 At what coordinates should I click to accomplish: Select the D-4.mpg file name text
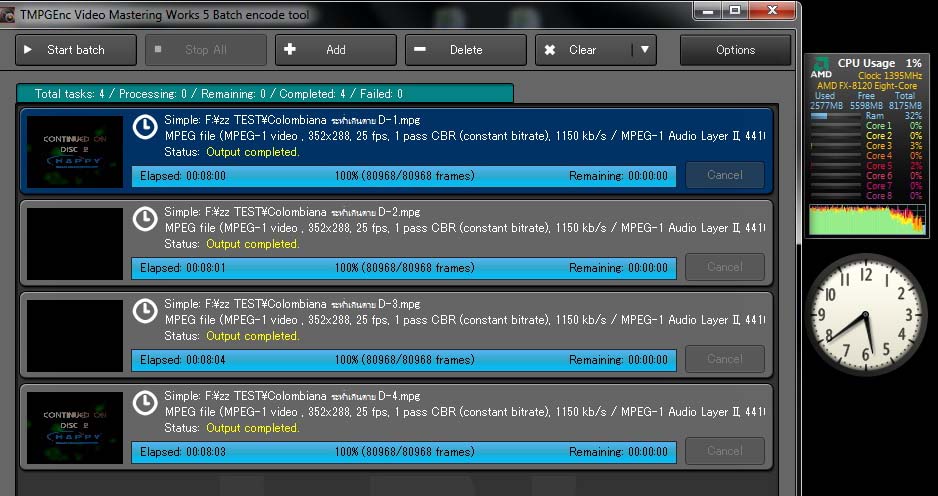[293, 397]
